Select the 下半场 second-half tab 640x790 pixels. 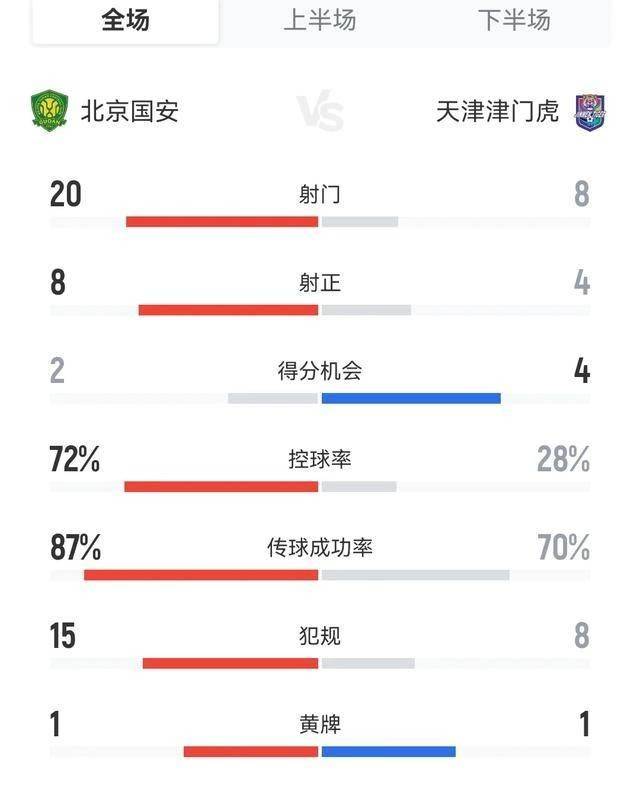pos(514,20)
